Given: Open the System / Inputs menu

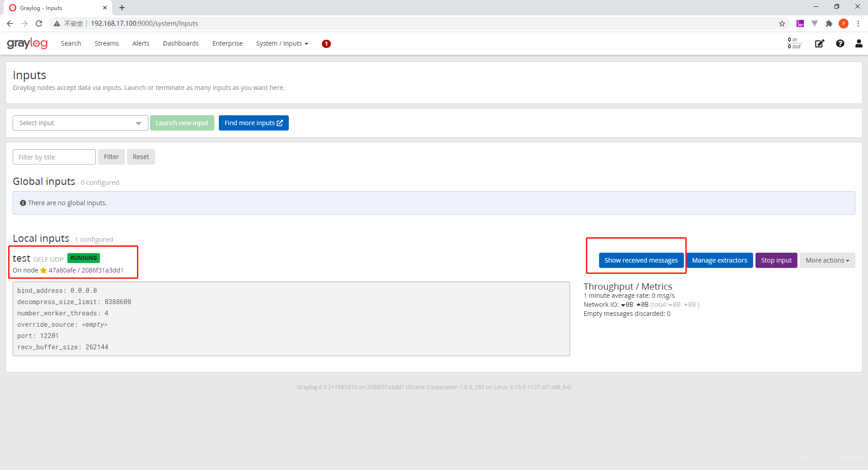Looking at the screenshot, I should point(282,43).
